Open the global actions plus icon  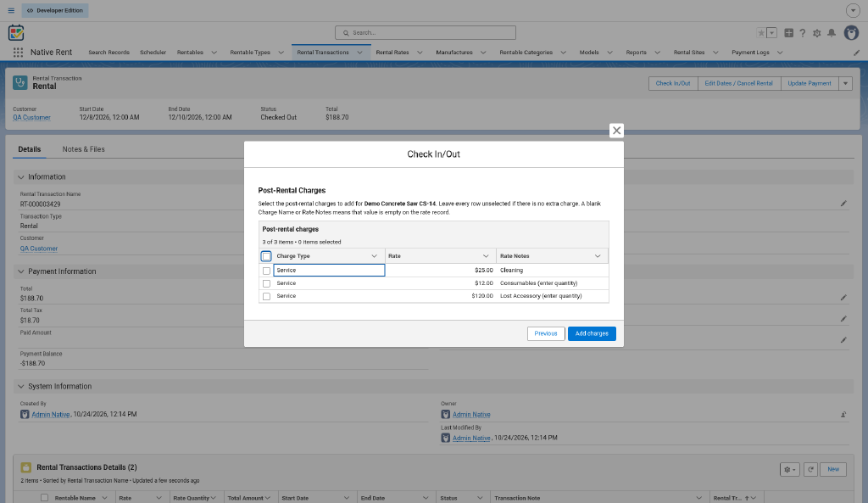click(789, 33)
